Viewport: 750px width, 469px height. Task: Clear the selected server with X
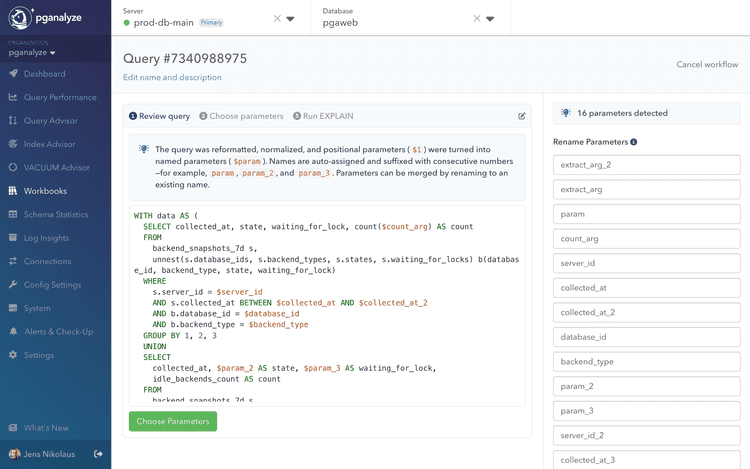pos(277,19)
